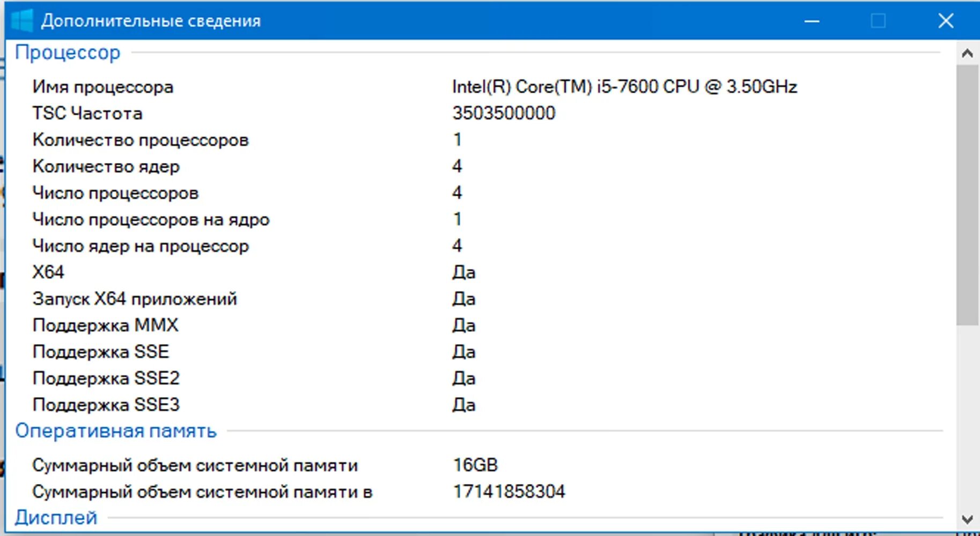The height and width of the screenshot is (536, 980).
Task: Click the Поддержка SSE label
Action: pos(101,352)
